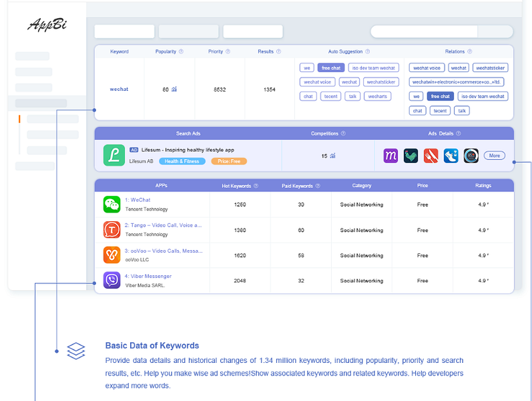
Task: Click the stacked layers icon beside Basic Data
Action: click(x=76, y=351)
